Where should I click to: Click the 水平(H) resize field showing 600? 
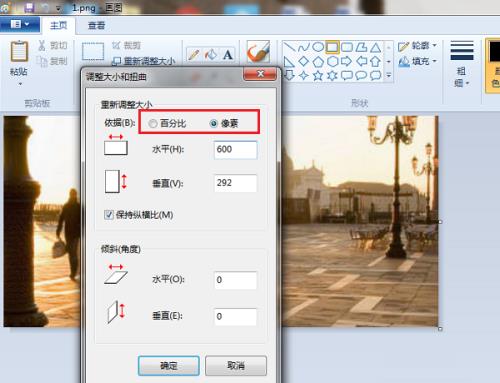[235, 149]
